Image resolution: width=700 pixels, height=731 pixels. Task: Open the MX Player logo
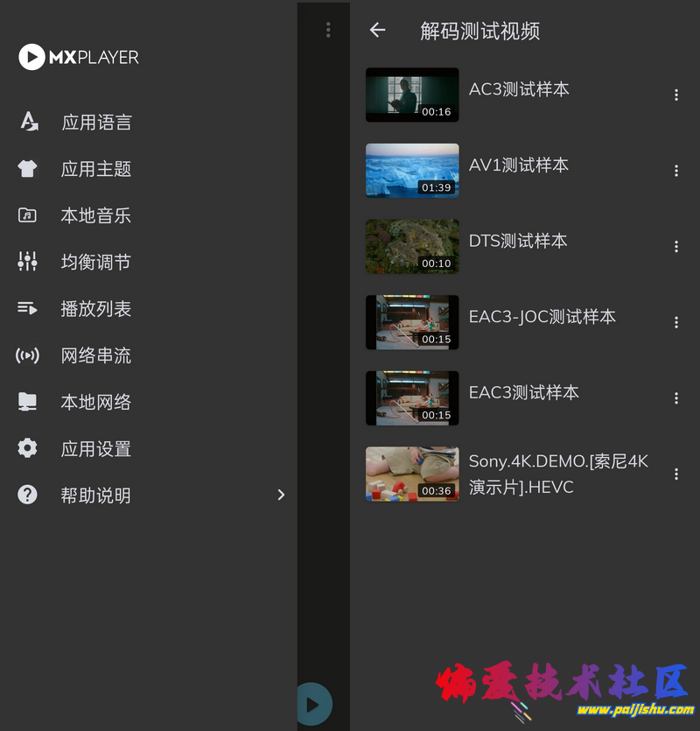click(x=79, y=58)
